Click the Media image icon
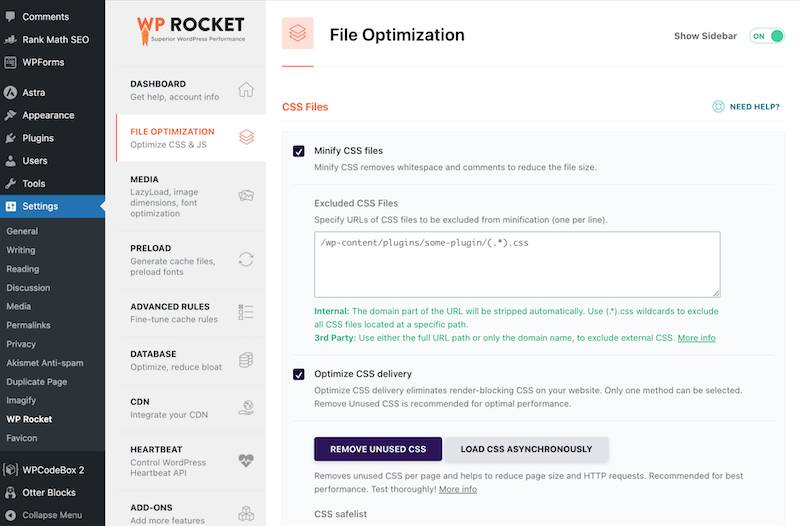 coord(246,195)
